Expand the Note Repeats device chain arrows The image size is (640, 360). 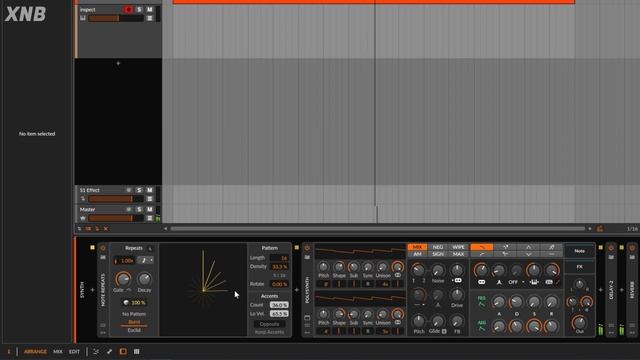(103, 333)
